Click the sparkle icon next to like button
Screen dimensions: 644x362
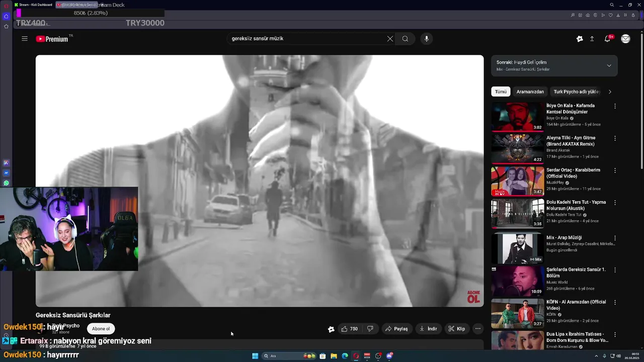coord(331,329)
